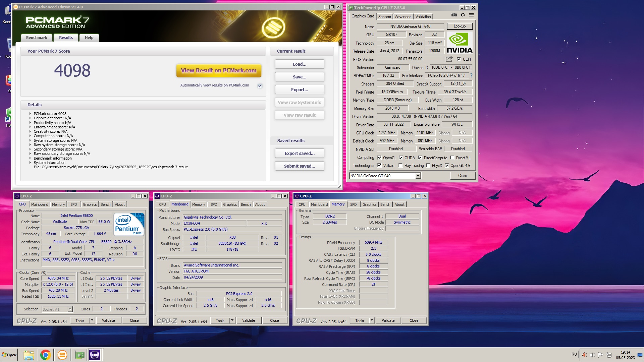Switch to the Advanced tab in GPU-Z
Viewport: 644px width, 362px height.
coord(403,17)
